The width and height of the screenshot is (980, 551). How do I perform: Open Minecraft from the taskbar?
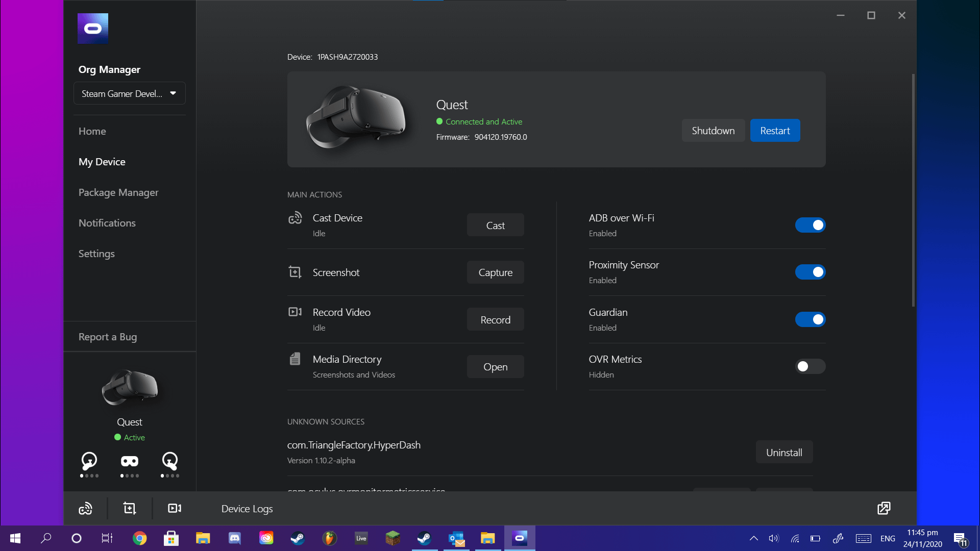tap(393, 538)
